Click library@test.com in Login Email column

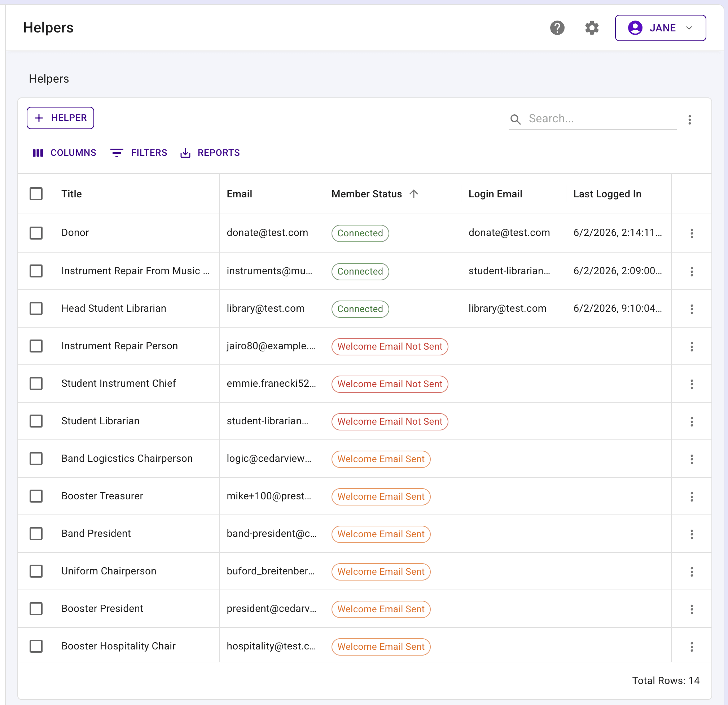[507, 308]
